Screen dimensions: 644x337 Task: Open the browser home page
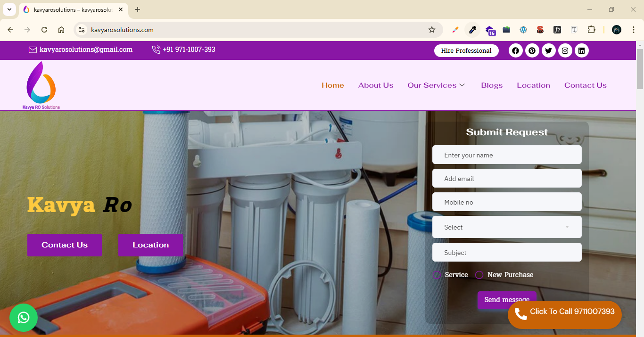click(61, 30)
